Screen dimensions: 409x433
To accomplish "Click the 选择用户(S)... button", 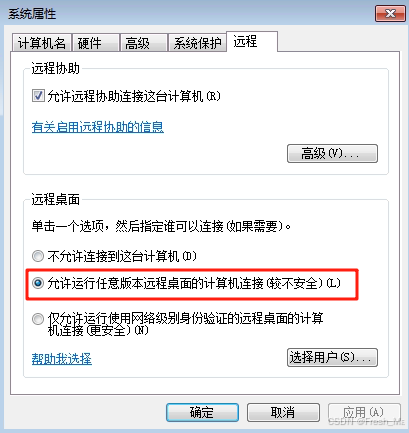I will click(x=332, y=358).
